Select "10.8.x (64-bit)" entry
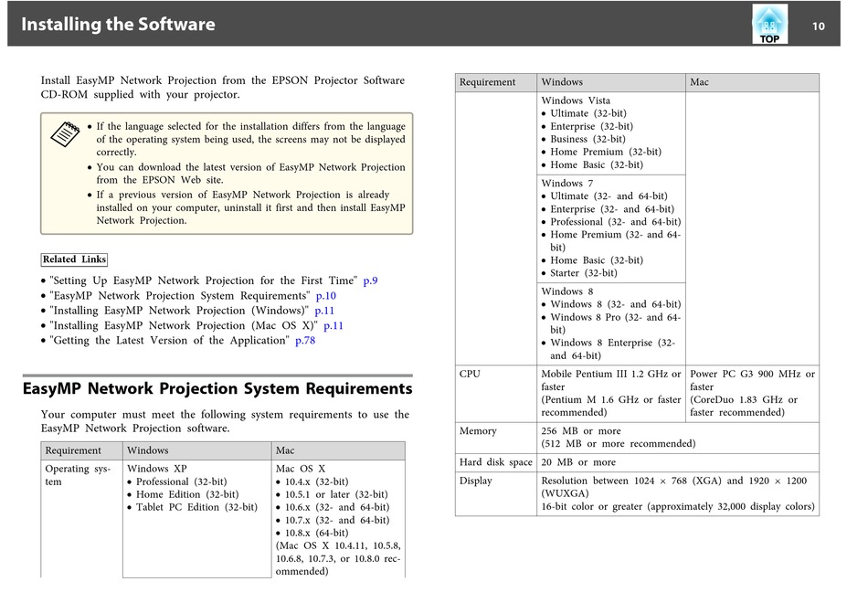Screen dimensions: 868x603 pos(317,533)
